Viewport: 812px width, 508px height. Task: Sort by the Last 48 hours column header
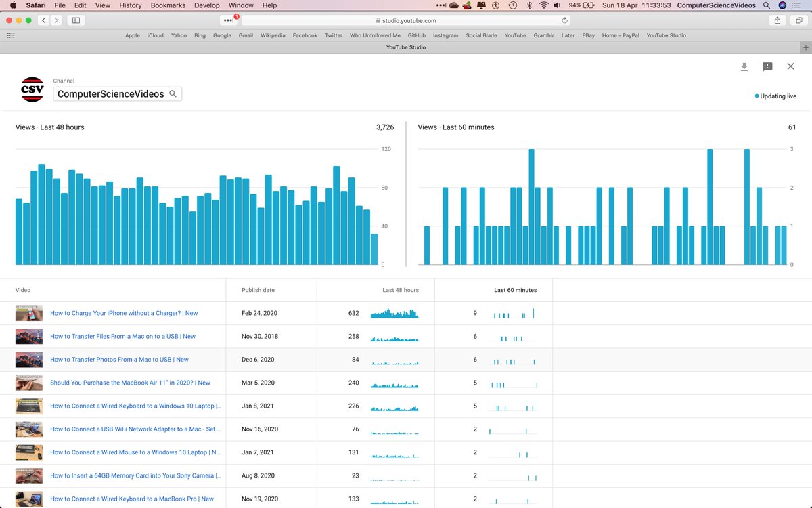(x=401, y=290)
